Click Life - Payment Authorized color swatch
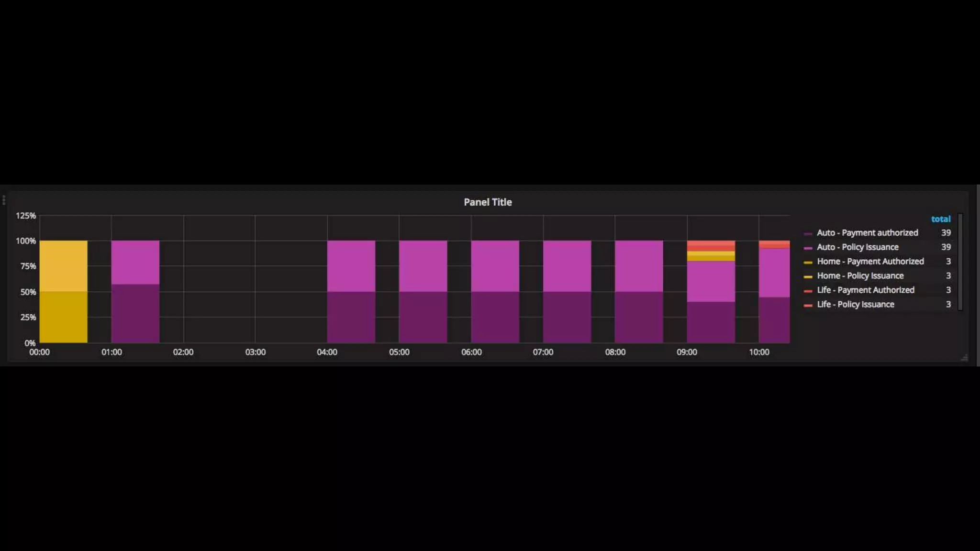This screenshot has width=980, height=551. (808, 291)
